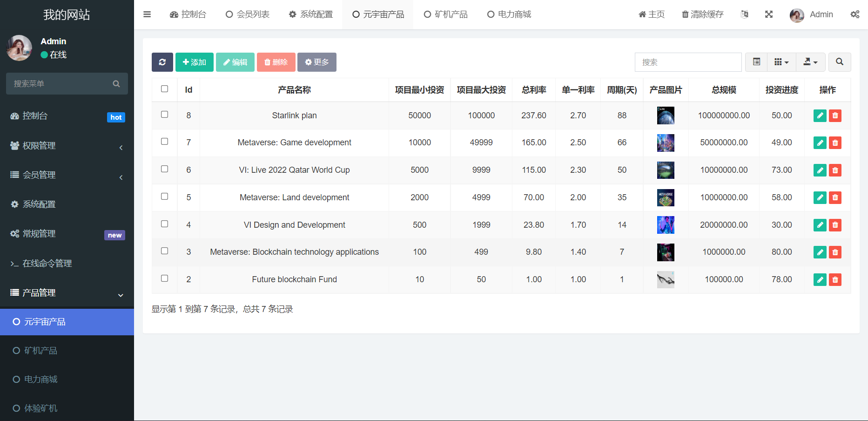Select checkbox for Metaverse: Blockchain technology applications
The width and height of the screenshot is (868, 421).
[x=164, y=251]
